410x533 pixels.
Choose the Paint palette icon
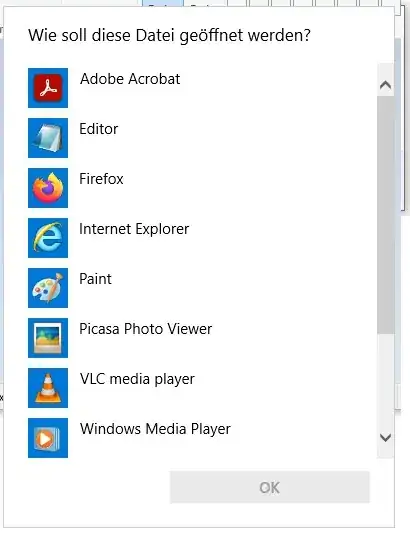[x=48, y=288]
